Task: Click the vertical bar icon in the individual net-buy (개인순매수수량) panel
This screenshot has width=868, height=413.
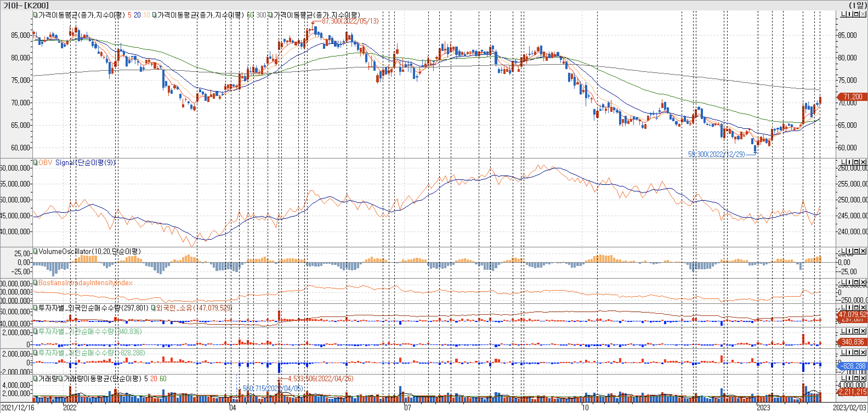Action: click(x=849, y=352)
